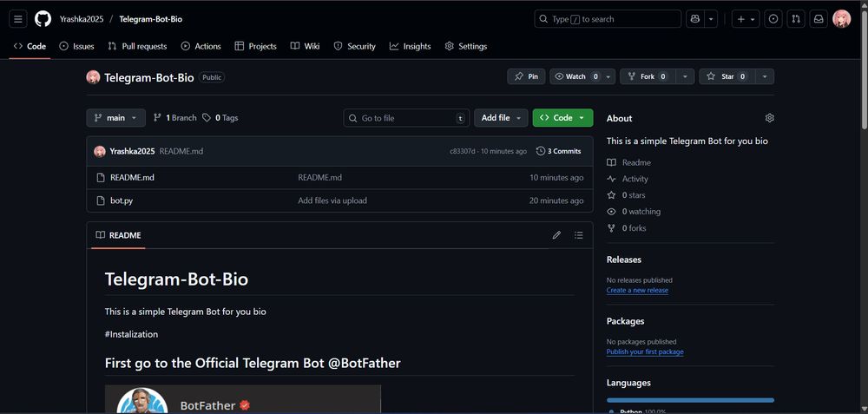Click the Python language progress bar

[x=690, y=399]
